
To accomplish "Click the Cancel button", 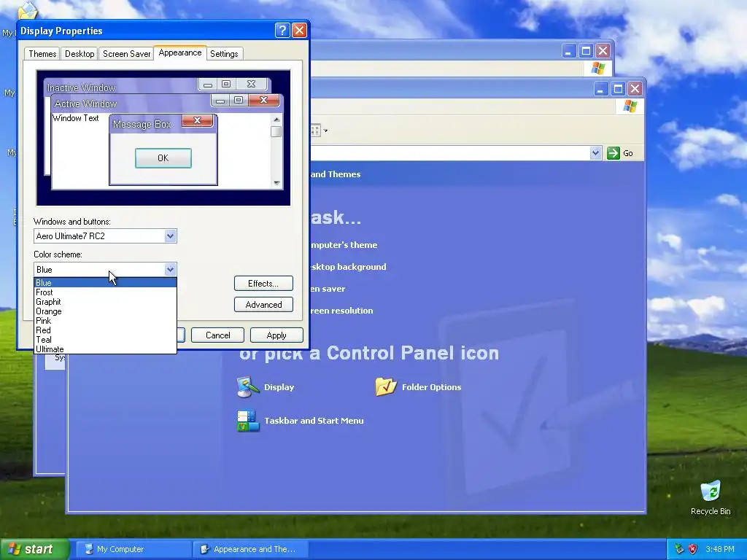I will (217, 335).
